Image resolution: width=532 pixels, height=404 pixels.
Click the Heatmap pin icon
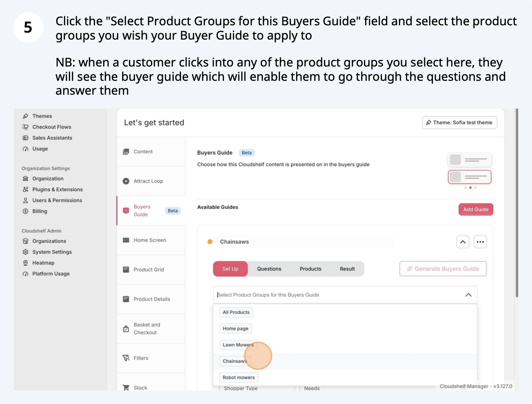[26, 263]
